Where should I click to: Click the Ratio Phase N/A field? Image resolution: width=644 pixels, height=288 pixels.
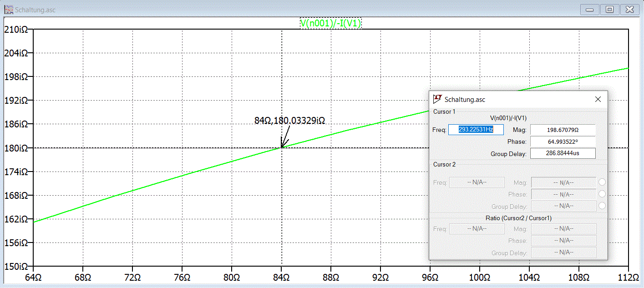pos(563,241)
